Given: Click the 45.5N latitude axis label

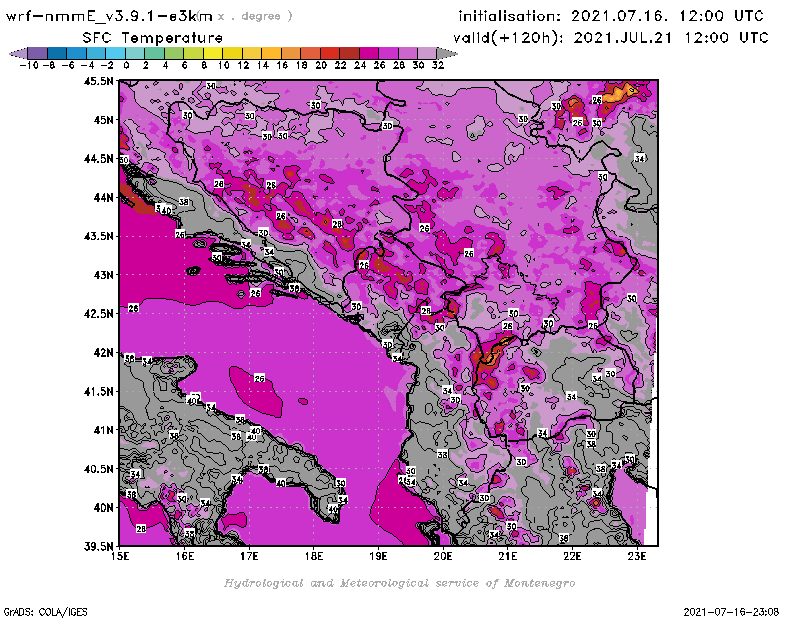Looking at the screenshot, I should 97,81.
